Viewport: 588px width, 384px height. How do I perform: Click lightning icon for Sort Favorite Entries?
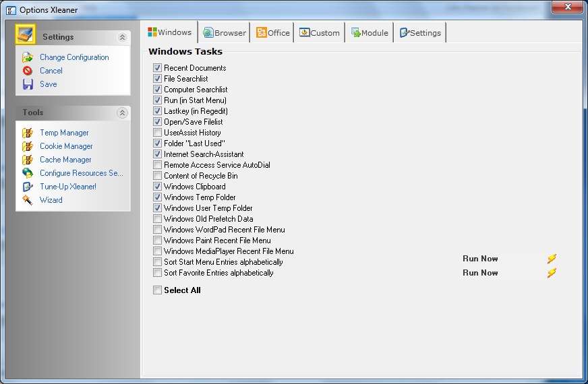tap(552, 273)
